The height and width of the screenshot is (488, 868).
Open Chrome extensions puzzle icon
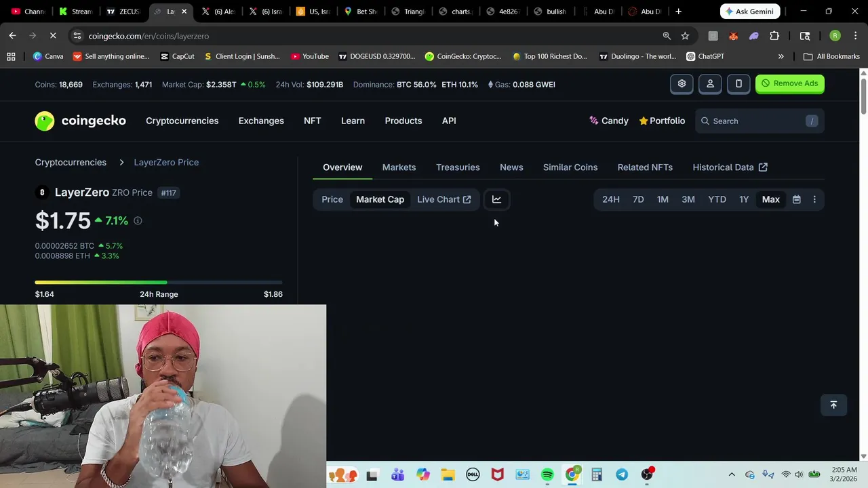point(774,36)
